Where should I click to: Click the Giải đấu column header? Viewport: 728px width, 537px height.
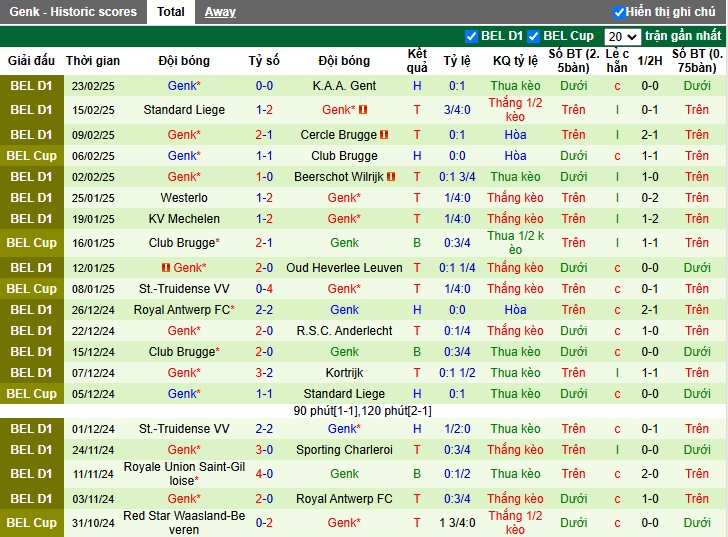[x=31, y=61]
